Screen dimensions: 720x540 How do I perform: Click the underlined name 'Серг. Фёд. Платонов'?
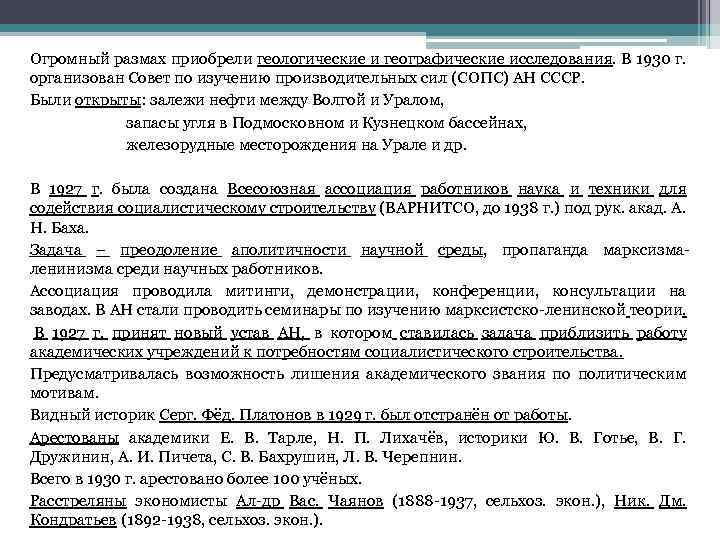pos(236,415)
